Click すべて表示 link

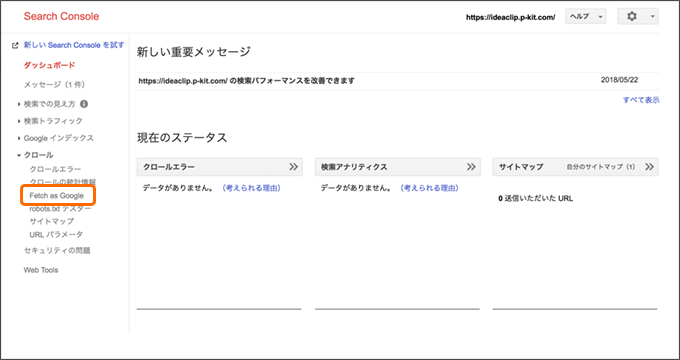click(x=641, y=100)
